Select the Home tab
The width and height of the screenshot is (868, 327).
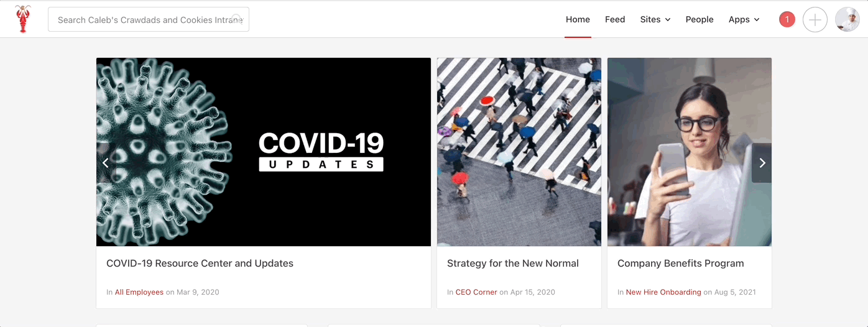point(578,19)
